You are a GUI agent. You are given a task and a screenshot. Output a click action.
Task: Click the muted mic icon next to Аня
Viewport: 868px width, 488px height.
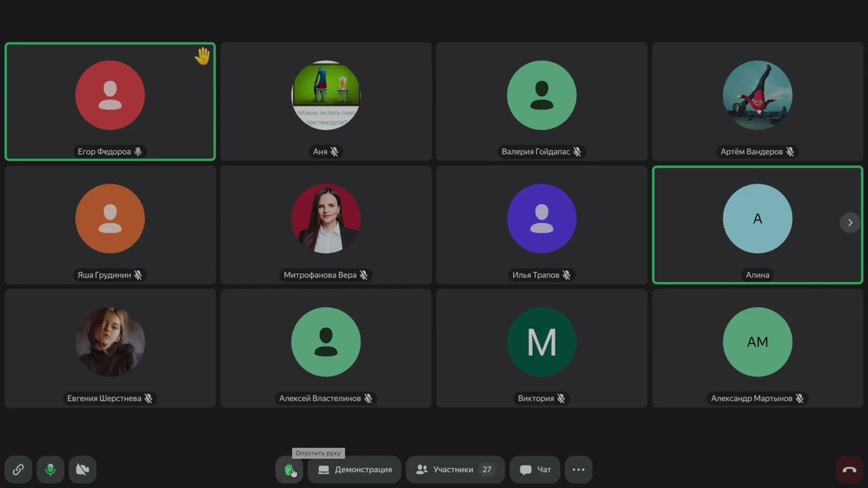334,152
